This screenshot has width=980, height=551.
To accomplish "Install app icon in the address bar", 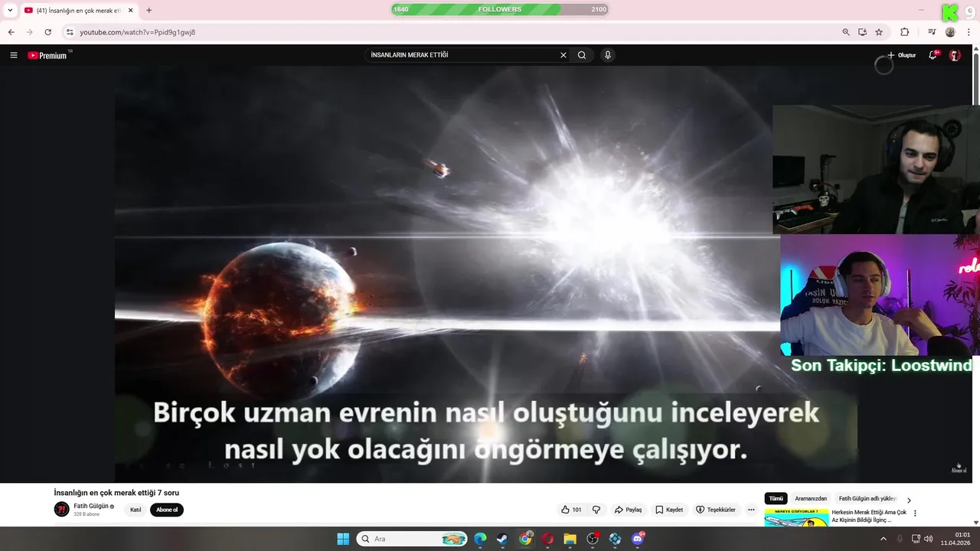I will pos(862,32).
